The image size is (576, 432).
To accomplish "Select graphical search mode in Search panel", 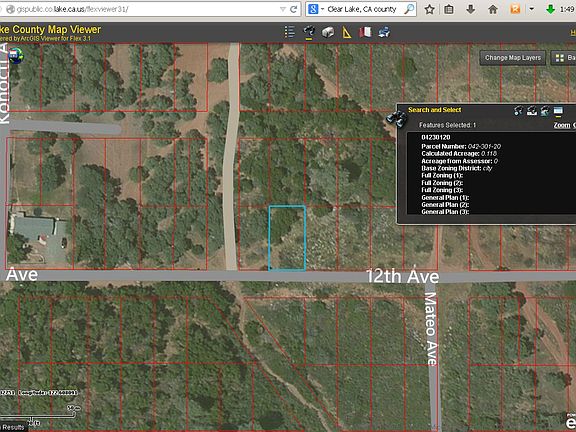I will pyautogui.click(x=519, y=111).
